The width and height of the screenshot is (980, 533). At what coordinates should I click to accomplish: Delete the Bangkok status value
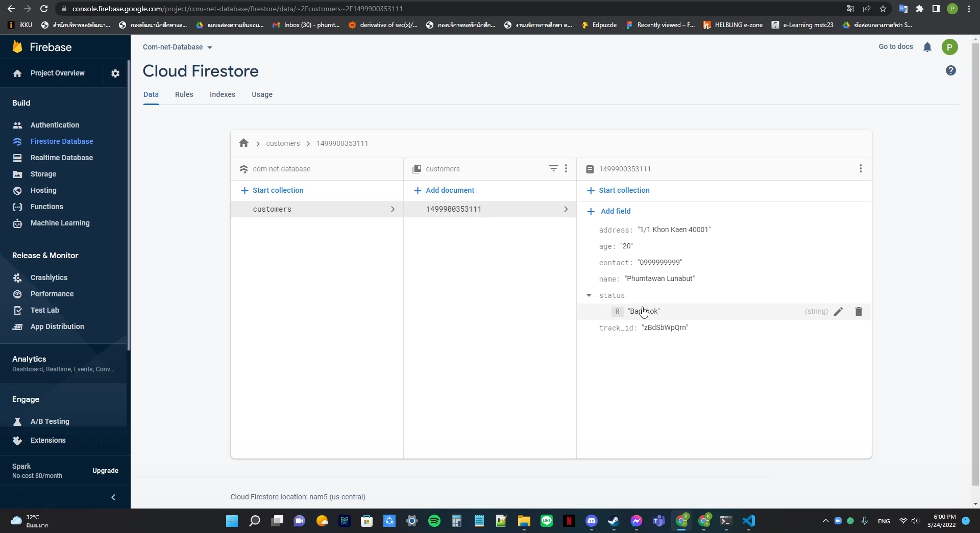click(x=859, y=312)
